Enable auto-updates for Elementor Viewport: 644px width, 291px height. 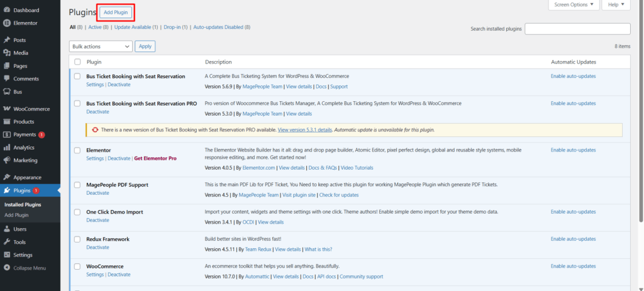coord(573,150)
